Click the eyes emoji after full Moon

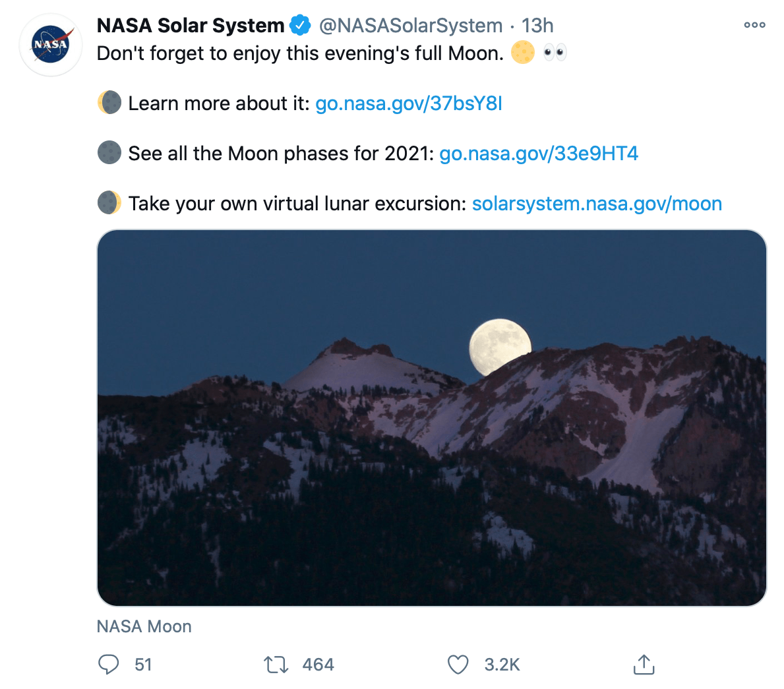(x=555, y=53)
